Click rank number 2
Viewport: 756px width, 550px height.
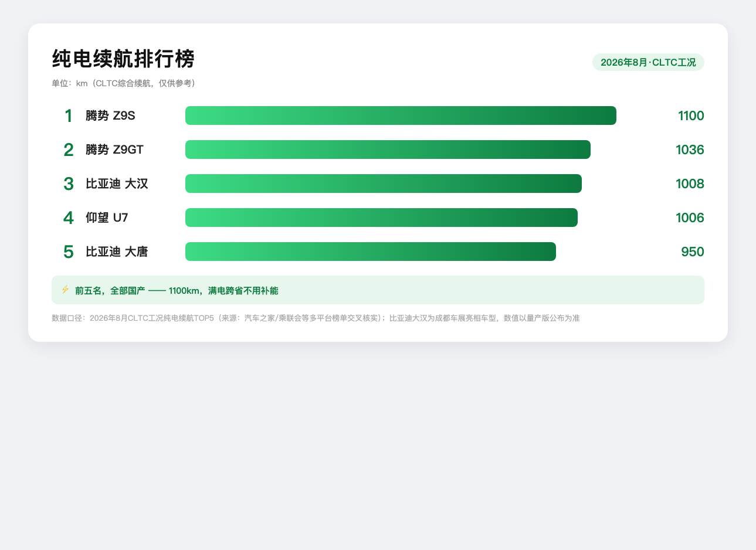tap(69, 150)
